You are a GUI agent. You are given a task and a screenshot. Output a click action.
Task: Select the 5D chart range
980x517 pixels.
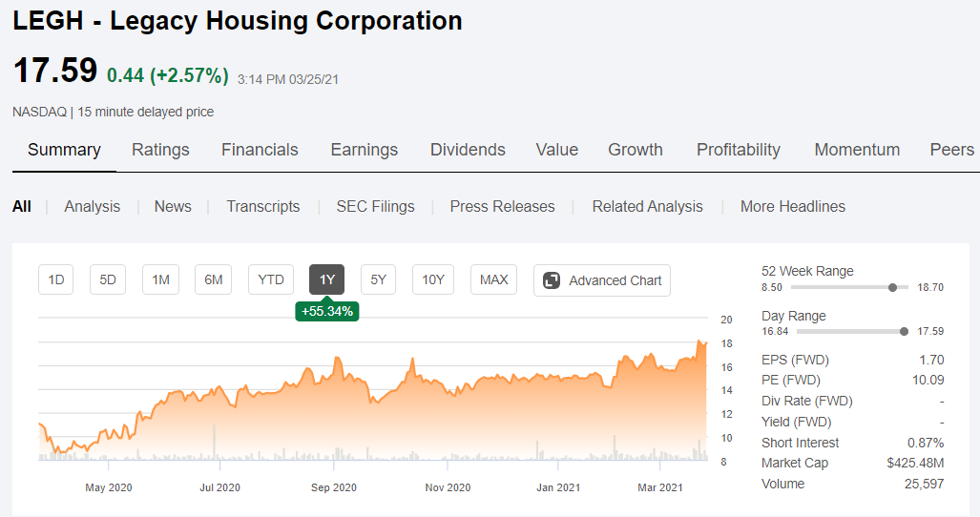coord(108,279)
